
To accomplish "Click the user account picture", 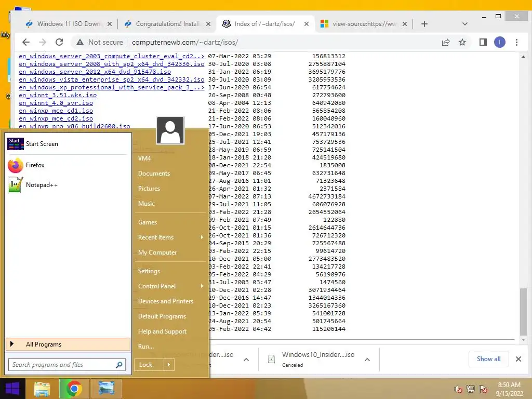I will (170, 130).
